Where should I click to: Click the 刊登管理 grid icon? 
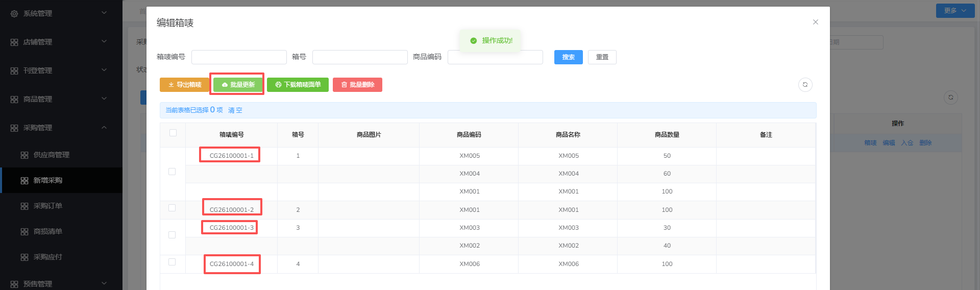14,71
